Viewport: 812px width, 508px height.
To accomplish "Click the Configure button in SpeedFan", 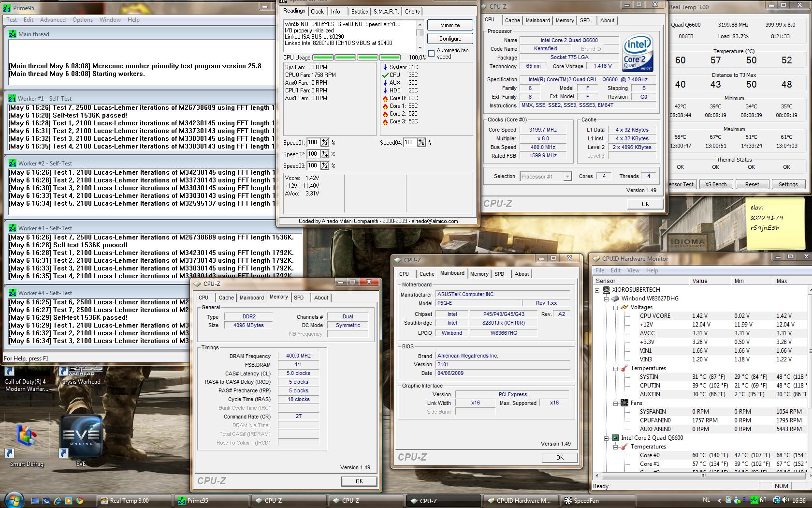I will (450, 39).
